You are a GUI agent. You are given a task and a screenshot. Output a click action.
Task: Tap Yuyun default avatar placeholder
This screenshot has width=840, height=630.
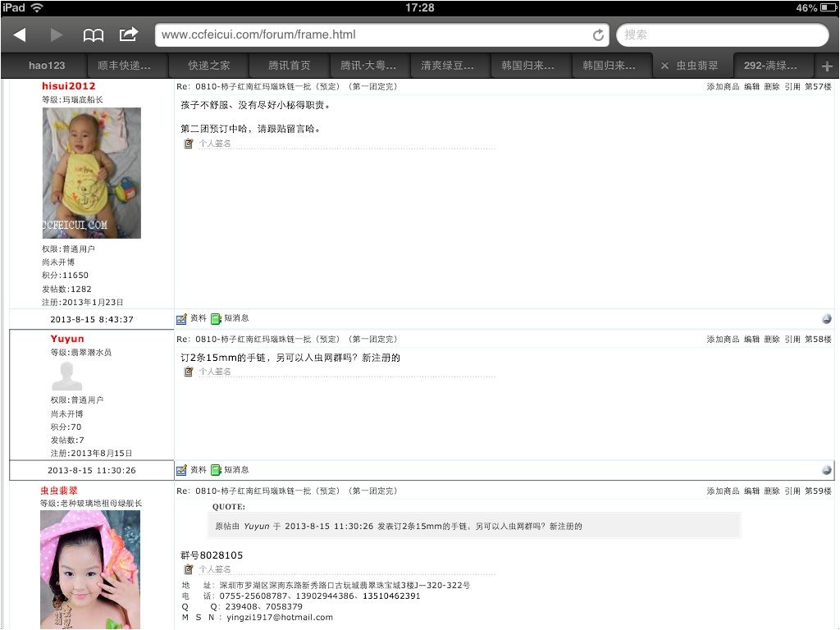pyautogui.click(x=67, y=376)
